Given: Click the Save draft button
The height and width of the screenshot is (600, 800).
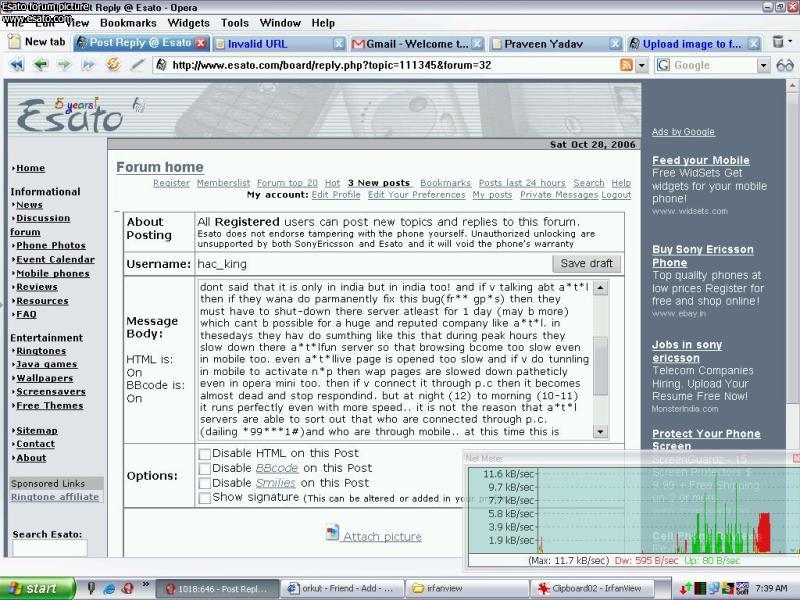Looking at the screenshot, I should tap(587, 264).
